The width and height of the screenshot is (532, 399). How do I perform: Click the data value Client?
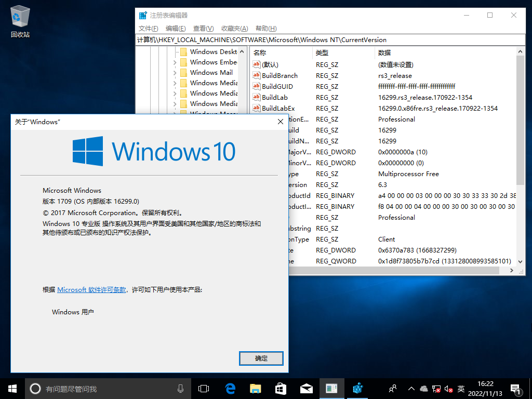pyautogui.click(x=387, y=239)
